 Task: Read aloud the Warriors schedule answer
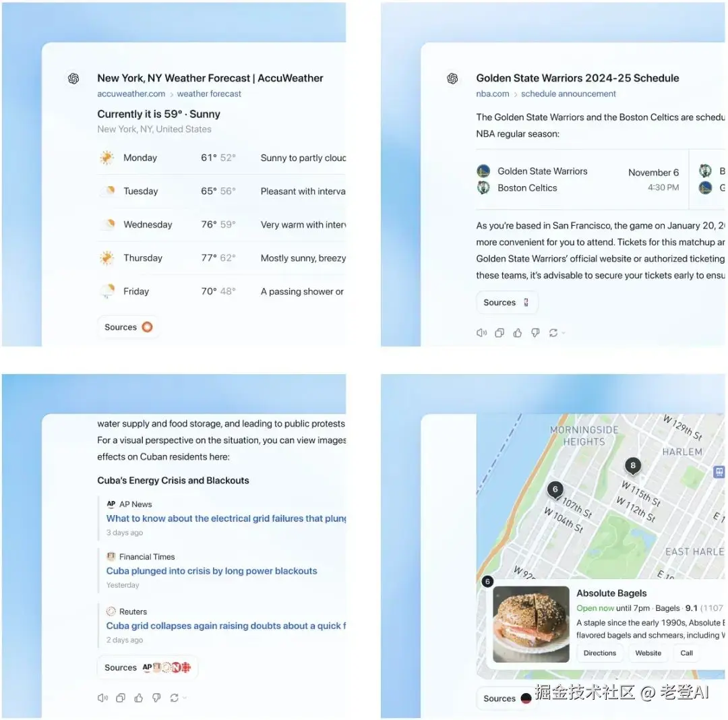point(481,333)
